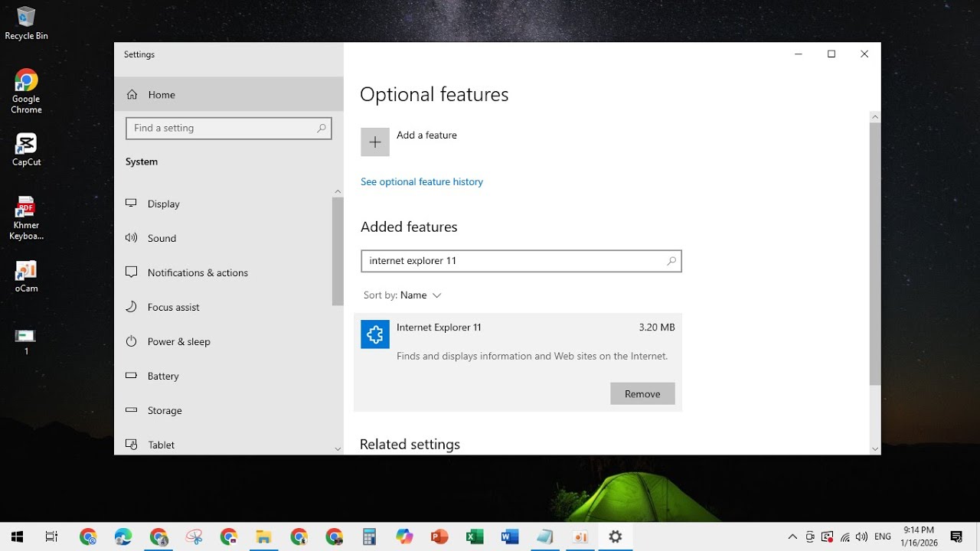
Task: Click the Internet Explorer 11 feature icon
Action: coord(375,334)
